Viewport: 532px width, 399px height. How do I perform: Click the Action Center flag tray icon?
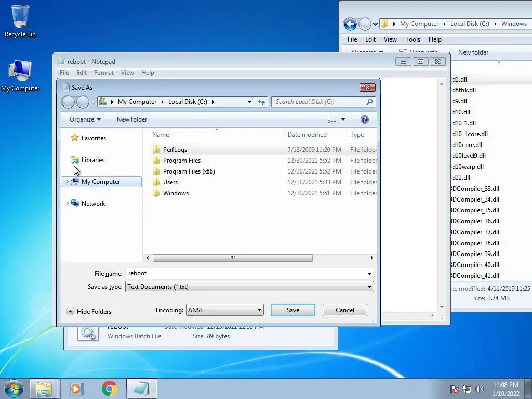pyautogui.click(x=455, y=389)
